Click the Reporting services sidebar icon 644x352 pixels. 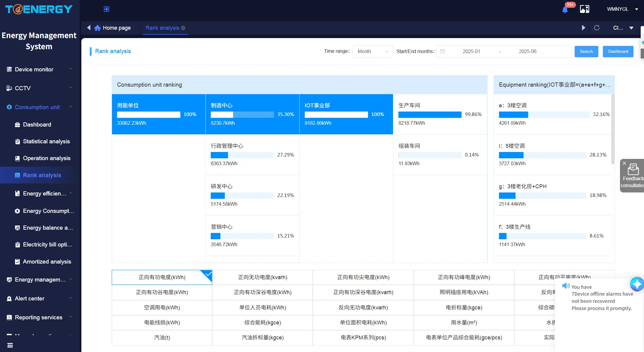pos(9,317)
